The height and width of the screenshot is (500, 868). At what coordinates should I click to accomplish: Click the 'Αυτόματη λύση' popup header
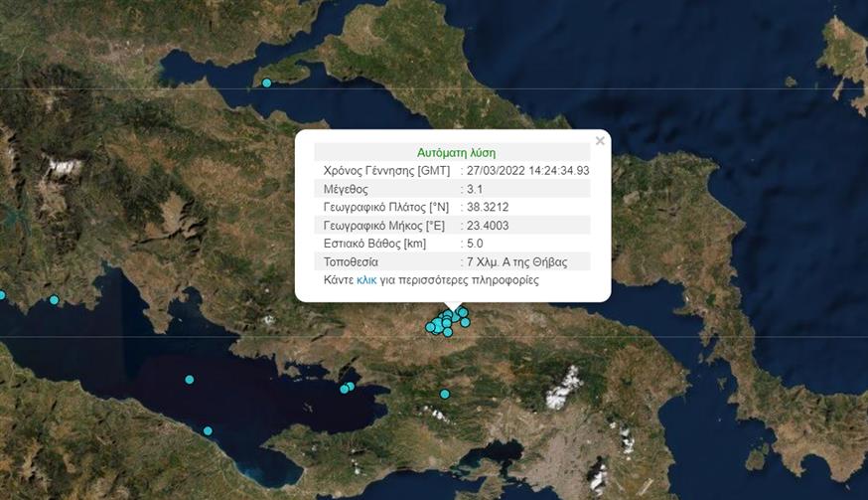(x=452, y=153)
